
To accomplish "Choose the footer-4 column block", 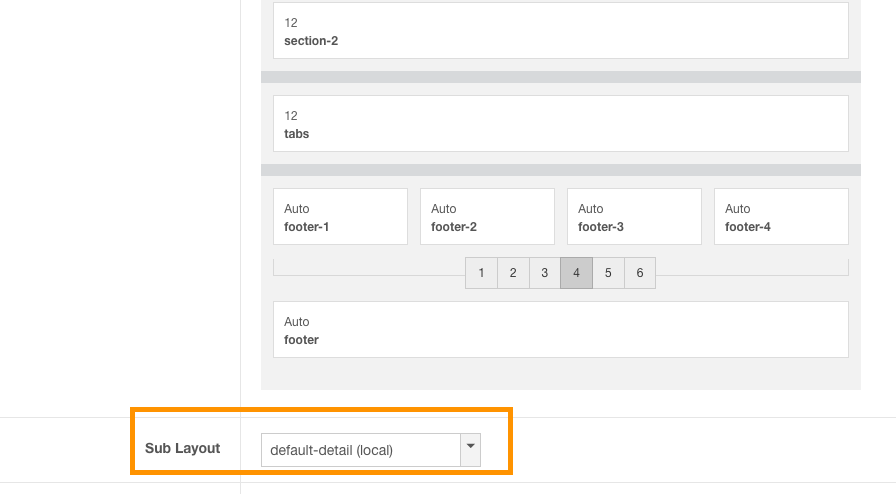I will pyautogui.click(x=781, y=217).
